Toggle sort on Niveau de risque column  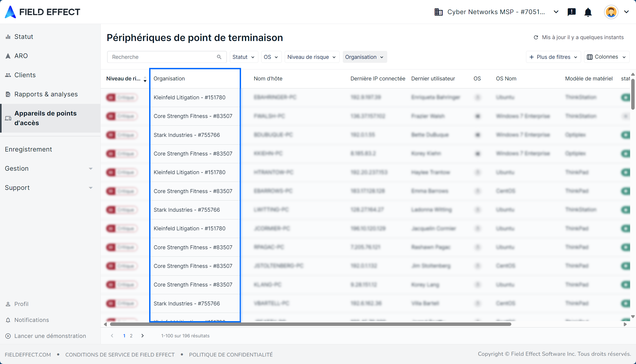point(145,79)
